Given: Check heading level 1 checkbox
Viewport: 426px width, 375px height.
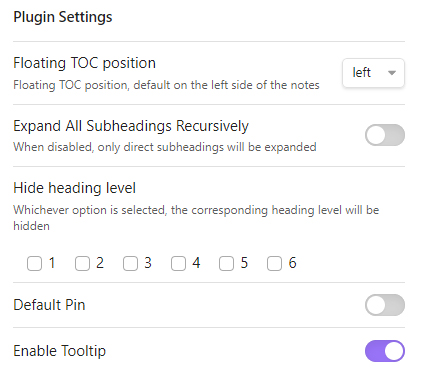Looking at the screenshot, I should click(34, 263).
